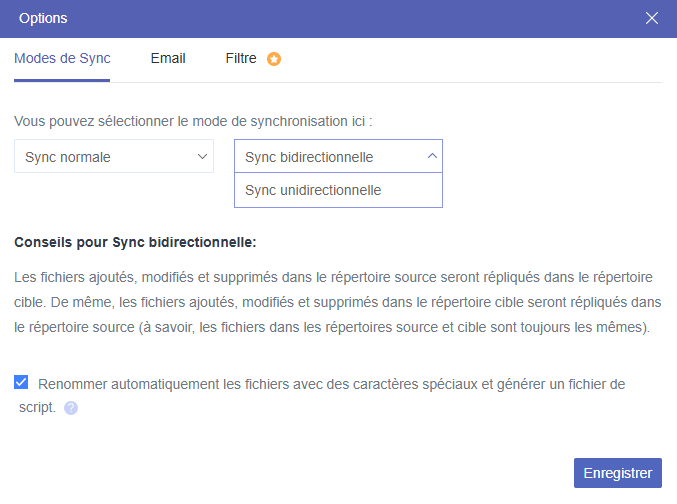Image resolution: width=677 pixels, height=504 pixels.
Task: Expand the Sync normale dropdown arrow
Action: pos(202,156)
